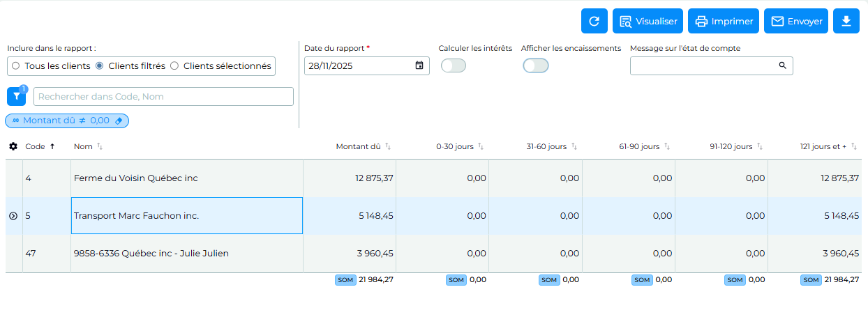
Task: Toggle Calculer les intérêts switch
Action: click(x=454, y=65)
